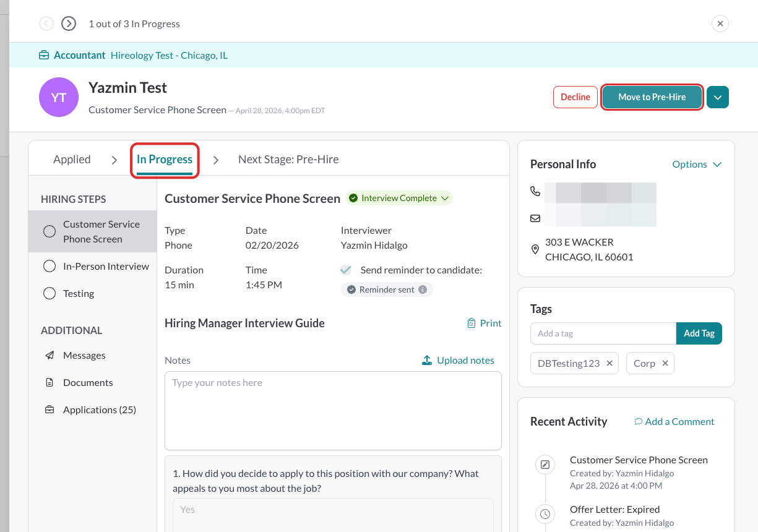Click the Documents file icon
This screenshot has width=758, height=532.
[50, 382]
